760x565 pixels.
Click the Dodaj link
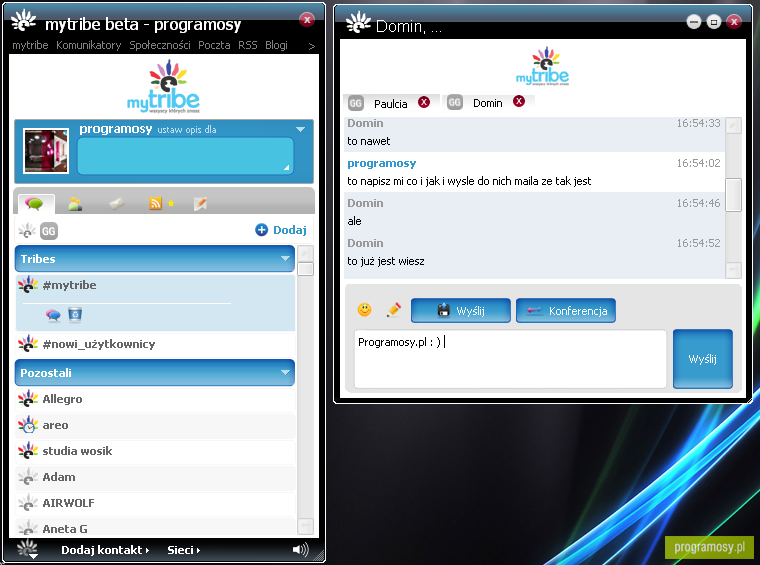[290, 230]
